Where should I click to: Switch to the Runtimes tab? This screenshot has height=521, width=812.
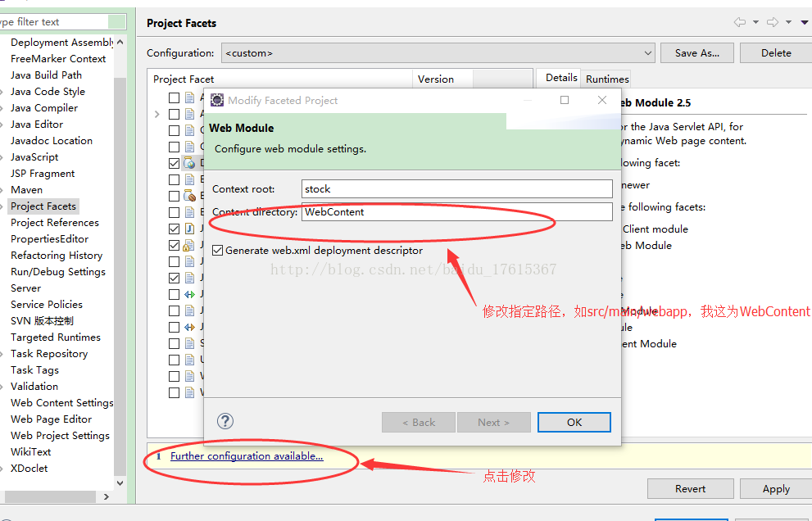pyautogui.click(x=607, y=79)
